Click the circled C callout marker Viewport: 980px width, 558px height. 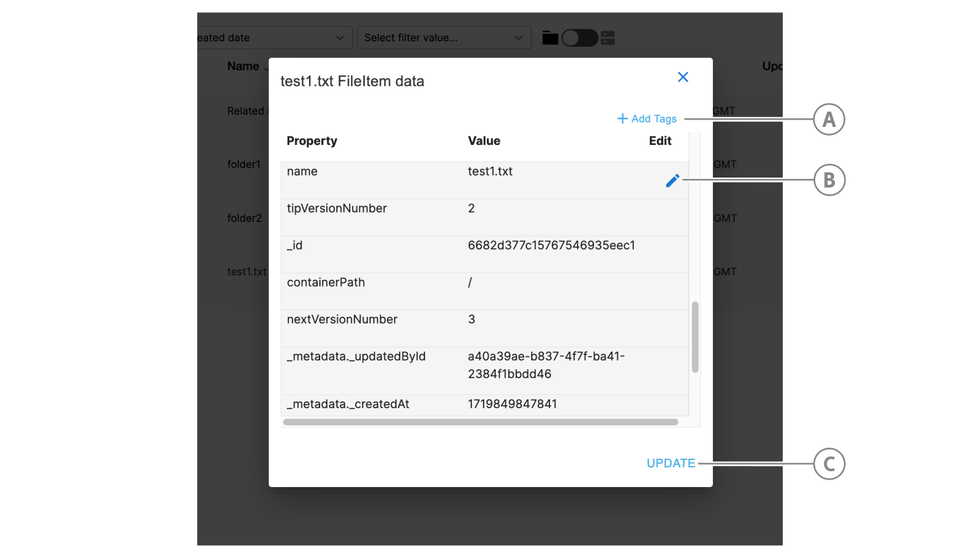(829, 464)
